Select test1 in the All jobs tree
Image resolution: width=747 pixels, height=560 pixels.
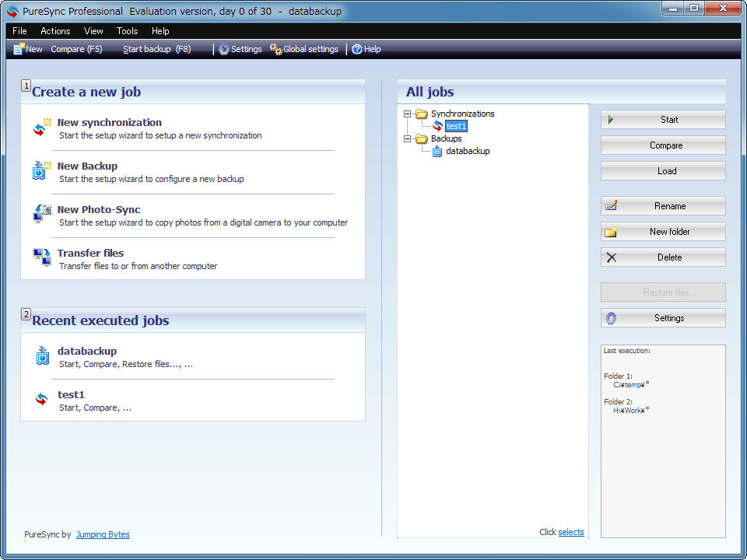coord(457,126)
